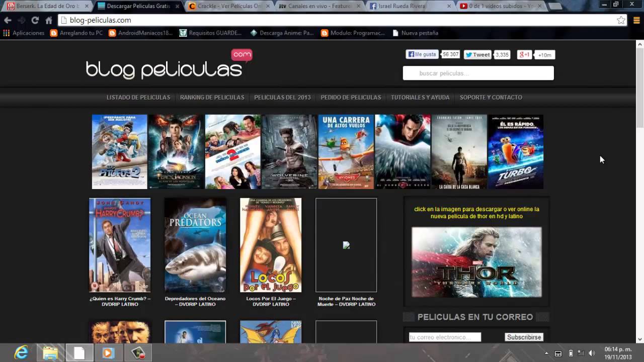Open the Aplicaciones bookmarks shortcut
This screenshot has height=362, width=644.
pos(24,33)
